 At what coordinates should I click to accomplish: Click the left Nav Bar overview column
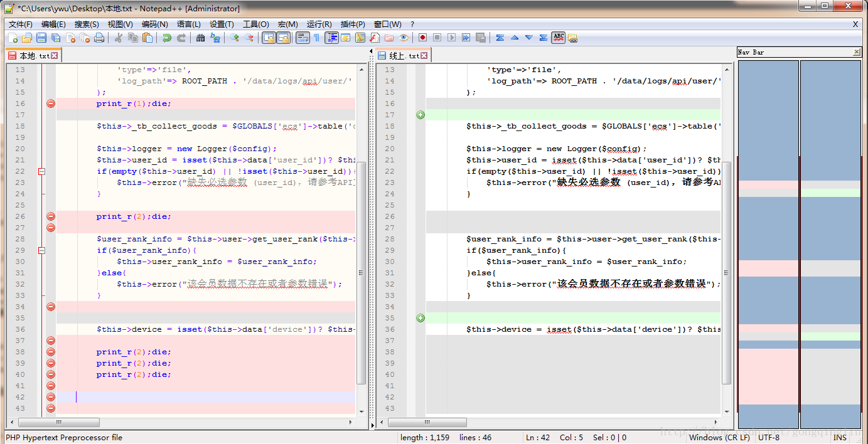(x=768, y=244)
